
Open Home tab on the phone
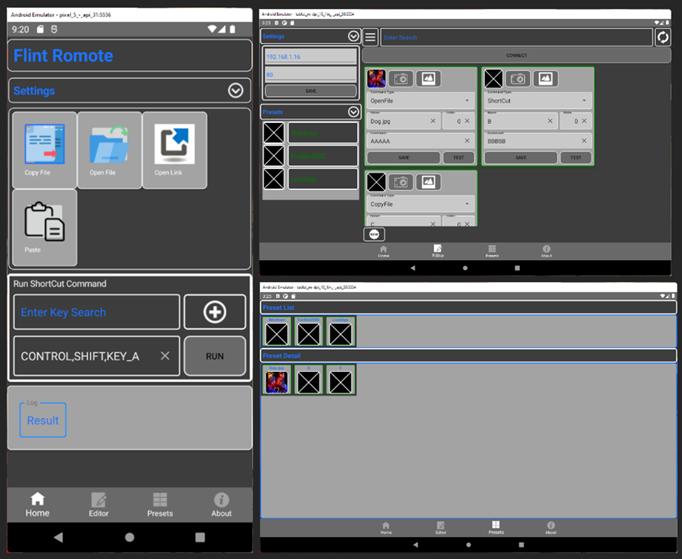click(x=37, y=505)
